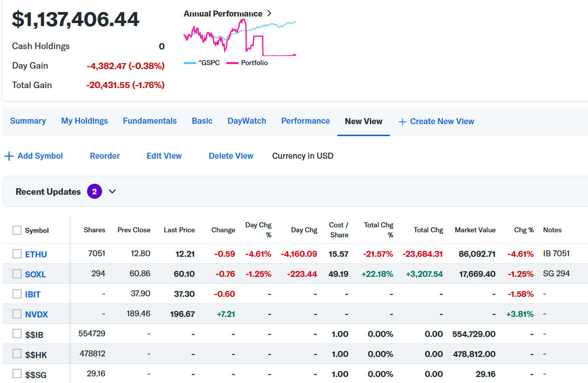This screenshot has width=588, height=383.
Task: Click the plus icon beside Add Symbol
Action: (x=9, y=156)
